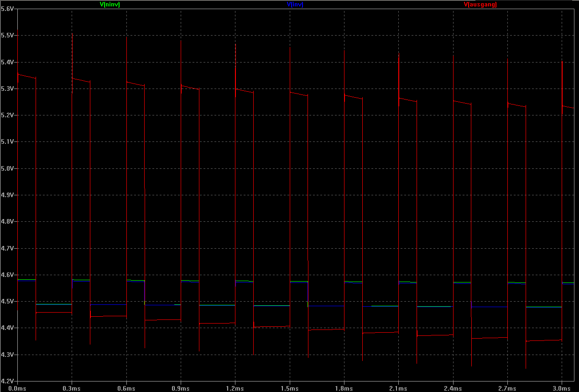The image size is (579, 392).
Task: Click the 4.4V vertical axis label
Action: point(7,328)
